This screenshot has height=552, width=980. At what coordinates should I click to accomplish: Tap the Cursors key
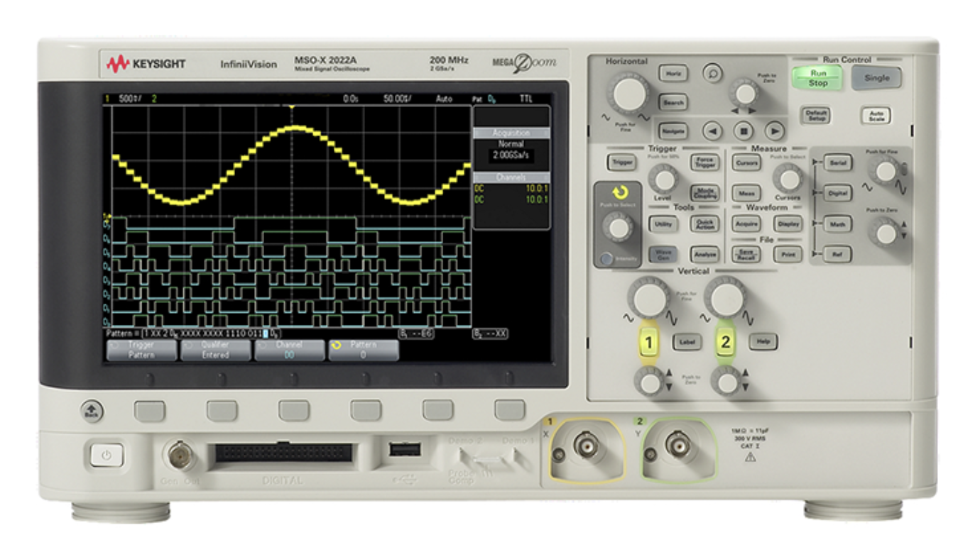coord(746,162)
